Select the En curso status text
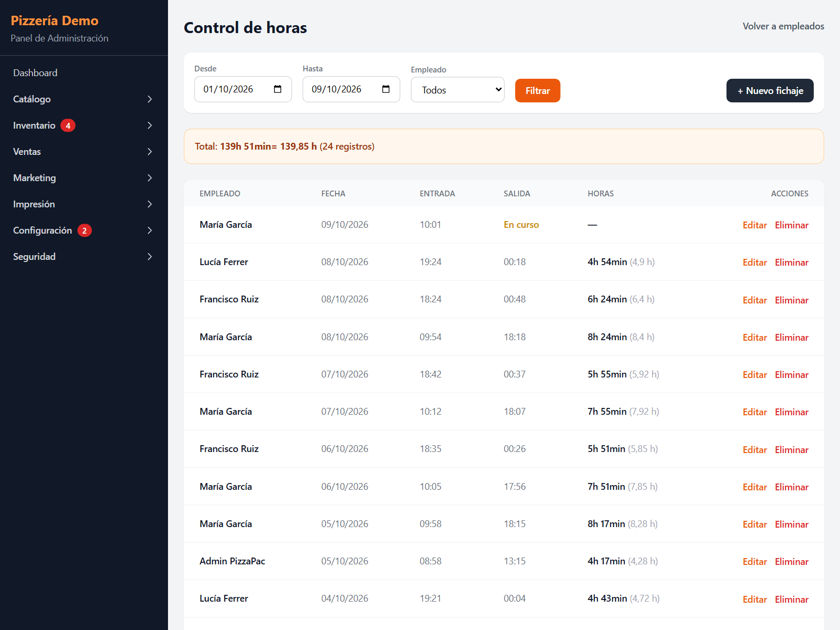Image resolution: width=840 pixels, height=630 pixels. 521,225
